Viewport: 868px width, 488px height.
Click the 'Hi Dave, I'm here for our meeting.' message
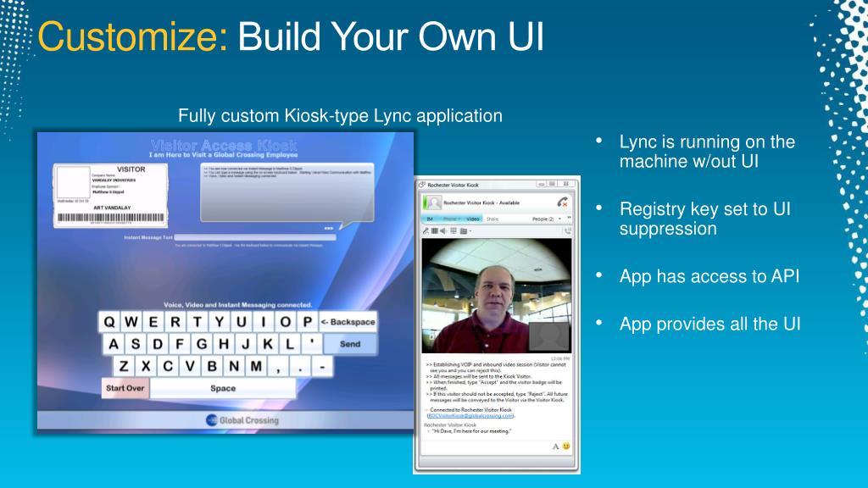471,431
